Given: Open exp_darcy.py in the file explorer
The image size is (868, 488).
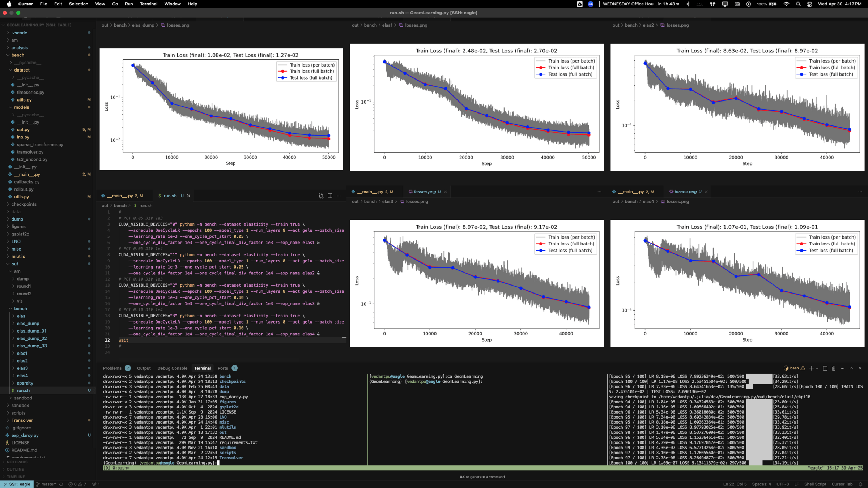Looking at the screenshot, I should pos(25,435).
